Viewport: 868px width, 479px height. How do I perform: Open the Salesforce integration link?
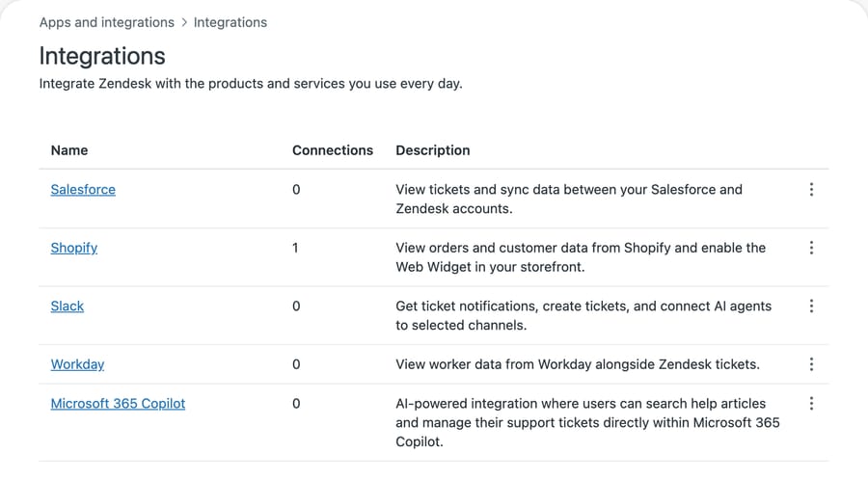[83, 190]
